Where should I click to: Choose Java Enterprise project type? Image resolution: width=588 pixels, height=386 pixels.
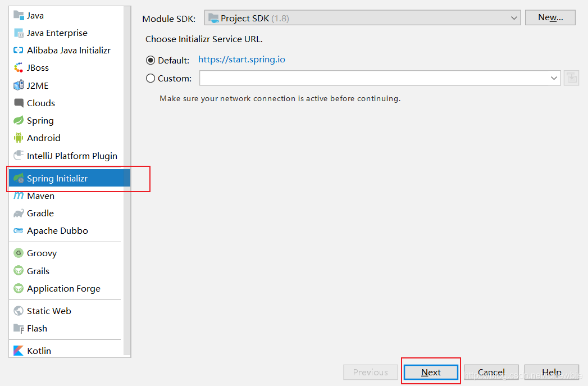pyautogui.click(x=66, y=33)
